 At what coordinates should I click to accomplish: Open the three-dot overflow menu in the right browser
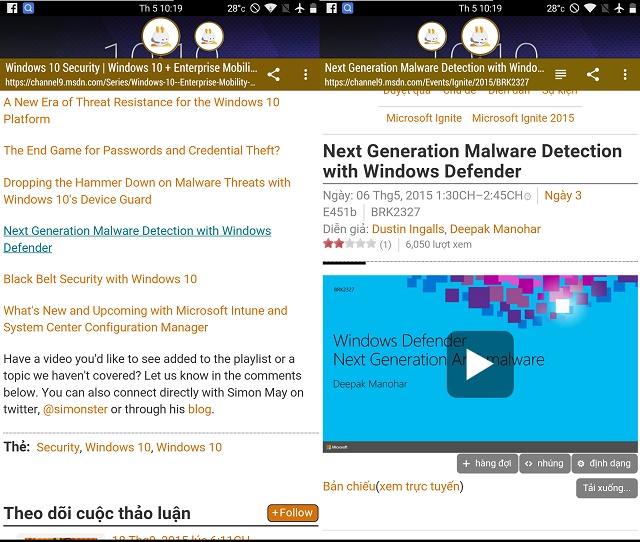pos(625,74)
